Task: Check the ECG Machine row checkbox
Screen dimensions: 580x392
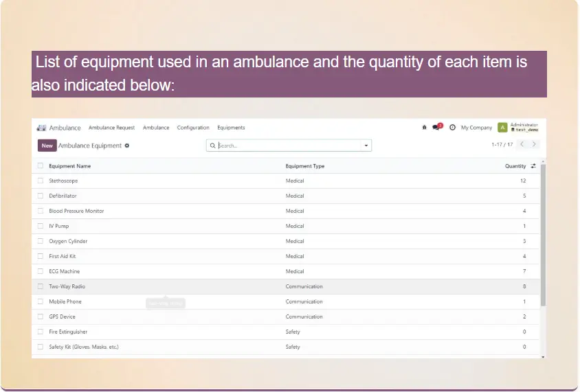Action: [41, 271]
